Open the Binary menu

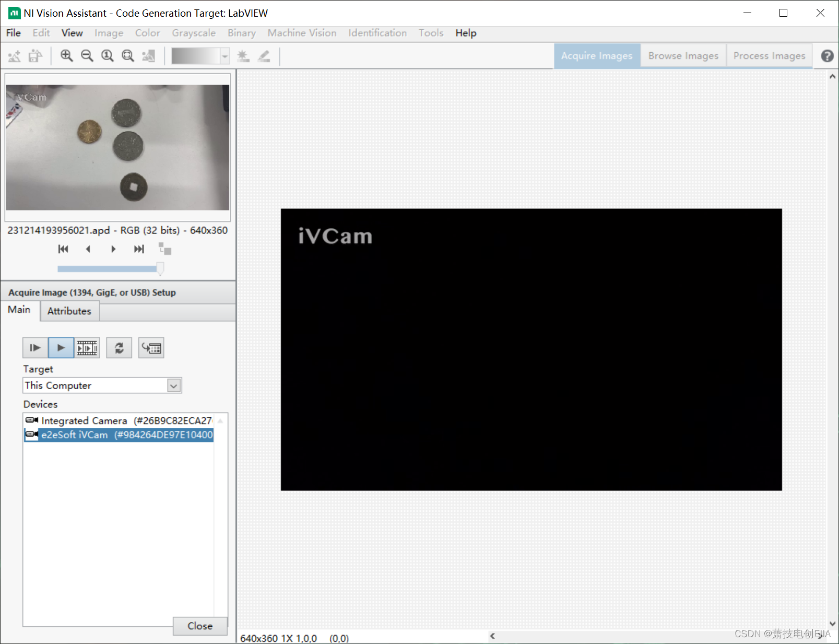click(x=242, y=33)
